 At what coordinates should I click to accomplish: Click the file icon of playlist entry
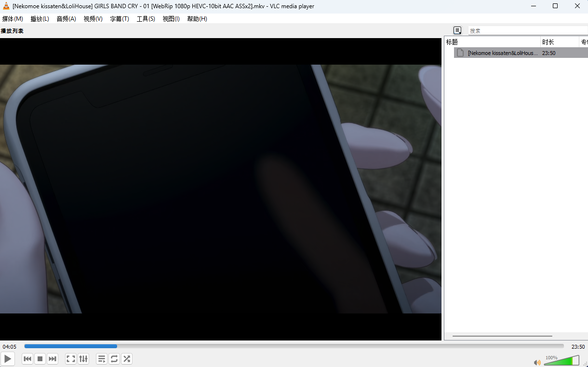tap(460, 53)
